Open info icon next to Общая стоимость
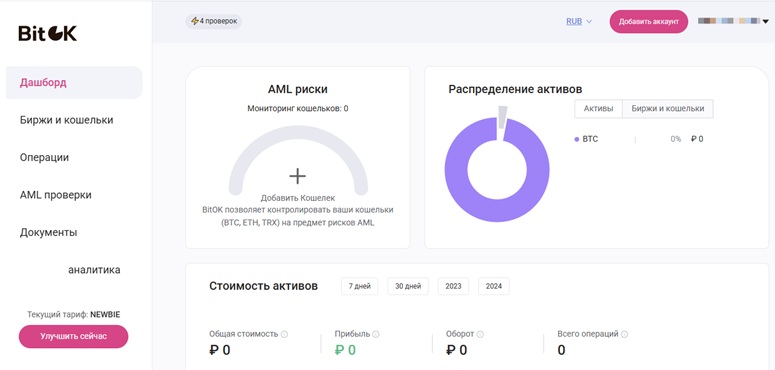The height and width of the screenshot is (370, 775). pyautogui.click(x=284, y=334)
